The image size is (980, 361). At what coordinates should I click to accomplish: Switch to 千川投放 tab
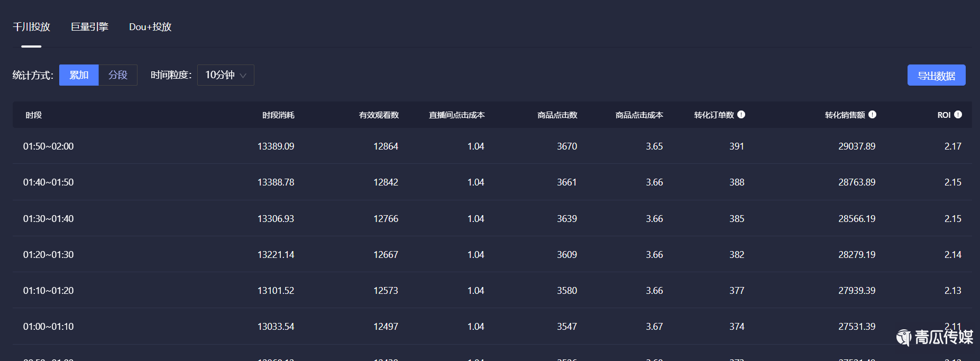coord(31,27)
